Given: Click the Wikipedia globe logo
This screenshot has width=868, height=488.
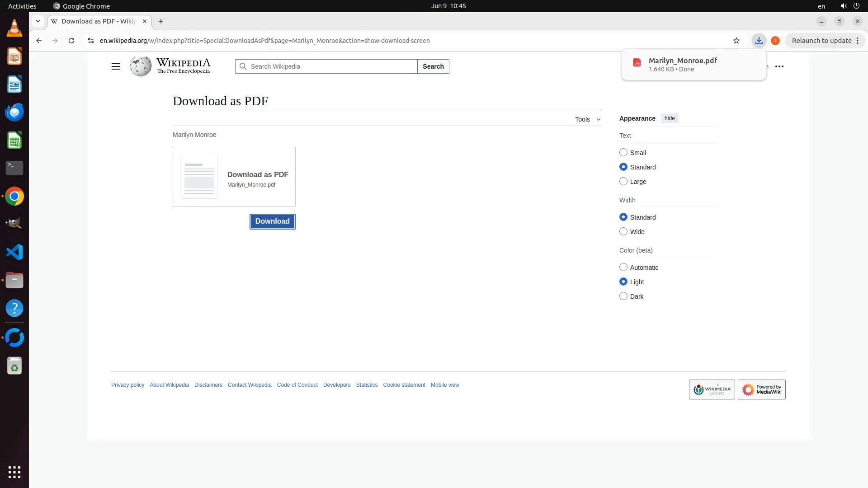Looking at the screenshot, I should click(141, 66).
